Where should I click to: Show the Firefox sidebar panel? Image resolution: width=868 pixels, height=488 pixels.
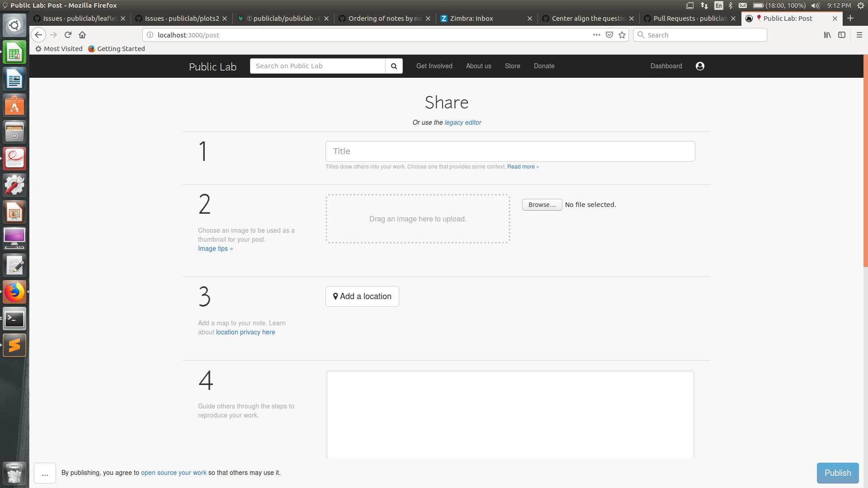[842, 35]
